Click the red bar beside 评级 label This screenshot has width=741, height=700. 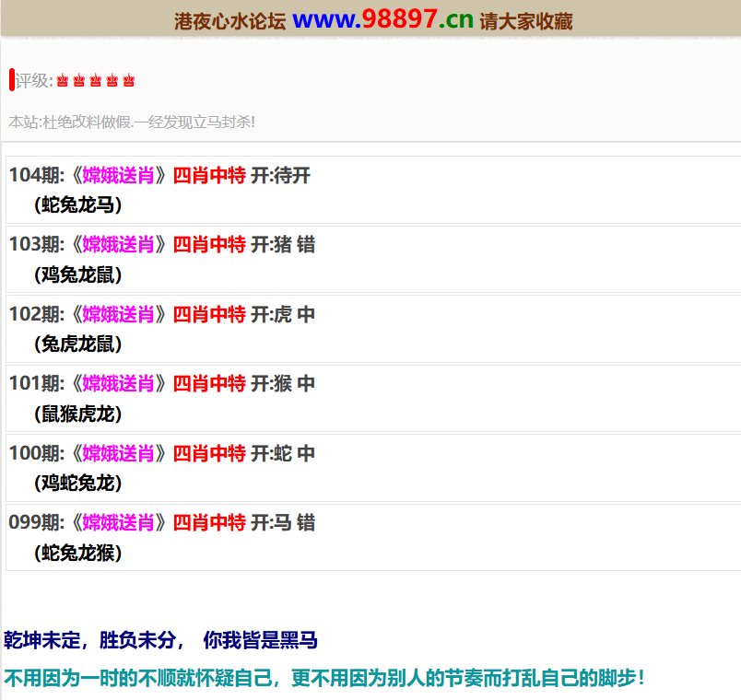[x=11, y=80]
